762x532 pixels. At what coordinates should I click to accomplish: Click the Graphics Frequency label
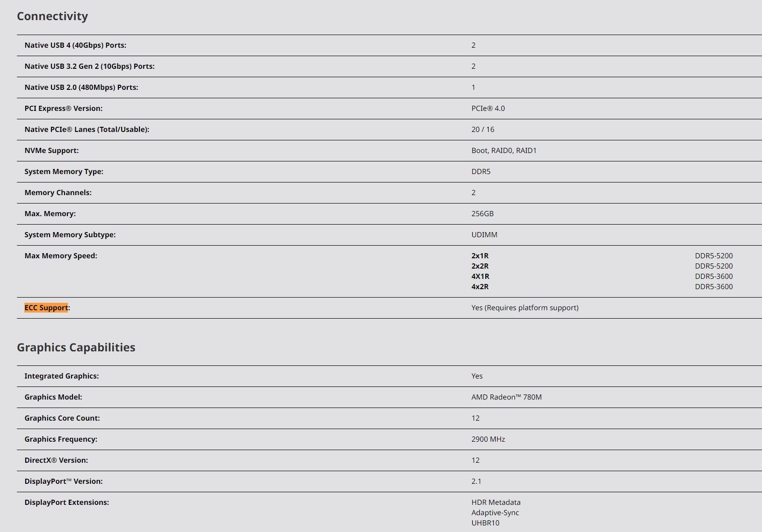pos(61,439)
